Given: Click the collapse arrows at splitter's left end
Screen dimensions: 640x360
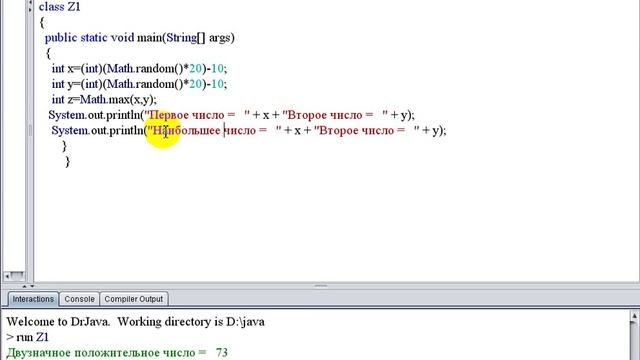Looking at the screenshot, I should (x=28, y=286).
